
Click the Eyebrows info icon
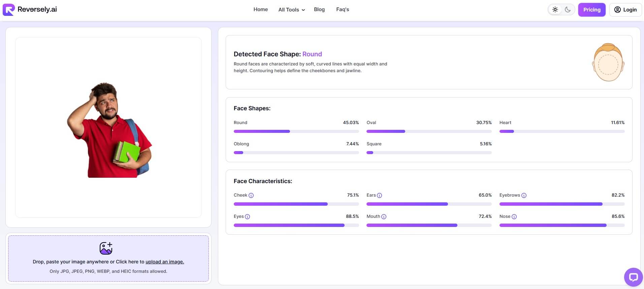pyautogui.click(x=524, y=196)
